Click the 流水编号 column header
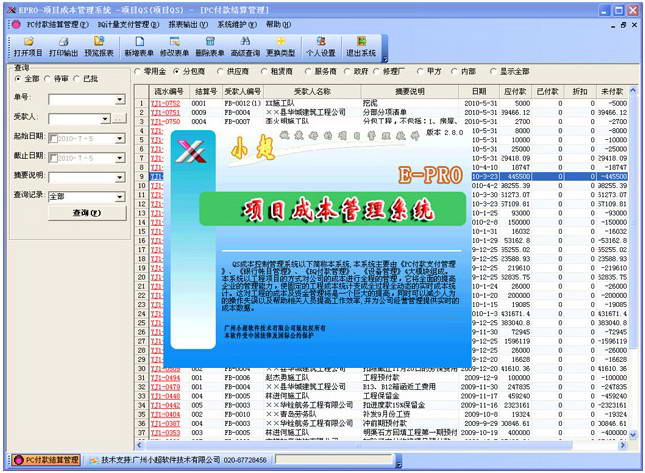The height and width of the screenshot is (473, 645). point(169,91)
